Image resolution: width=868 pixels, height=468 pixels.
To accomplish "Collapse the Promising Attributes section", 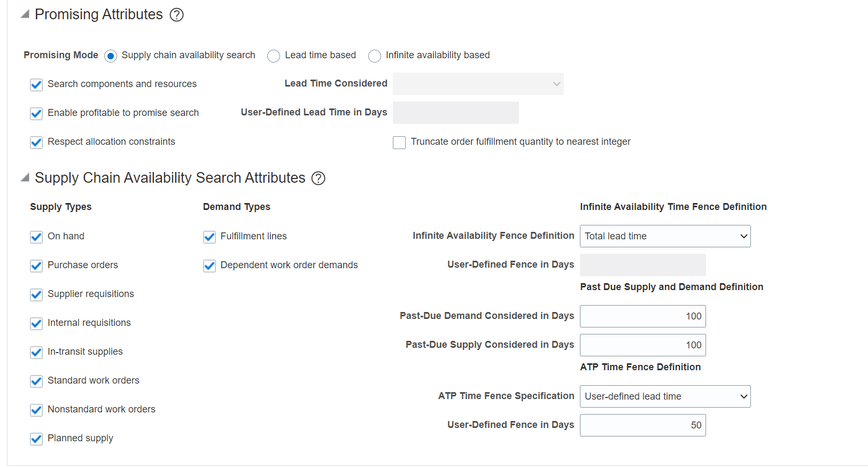I will pos(25,14).
